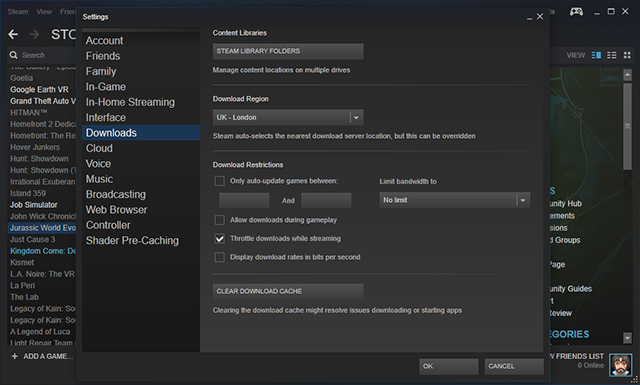
Task: Select The Lab in library
Action: pyautogui.click(x=24, y=297)
